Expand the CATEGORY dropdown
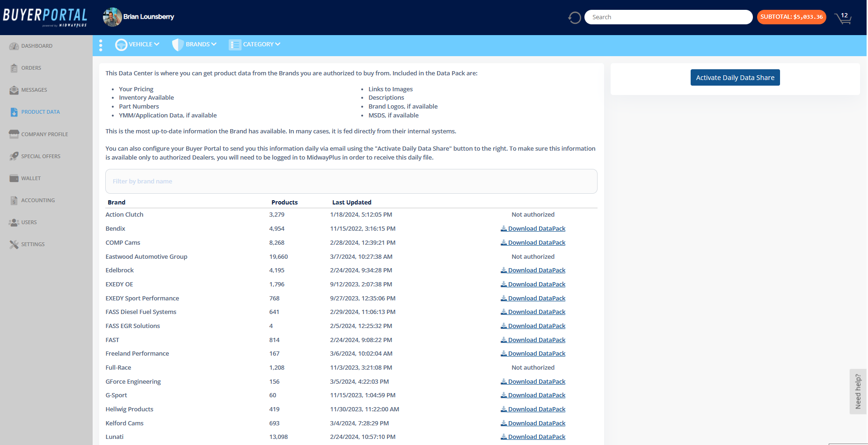Image resolution: width=868 pixels, height=445 pixels. tap(262, 44)
